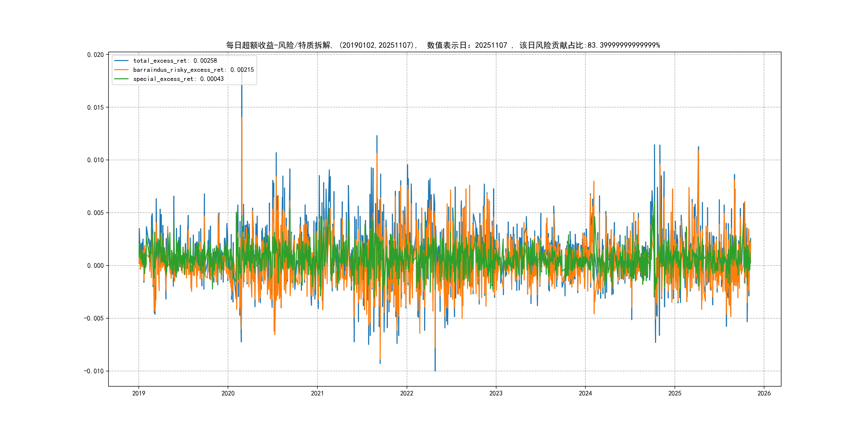Click the 2026 x-axis tick label
This screenshot has height=434, width=868.
pos(764,393)
